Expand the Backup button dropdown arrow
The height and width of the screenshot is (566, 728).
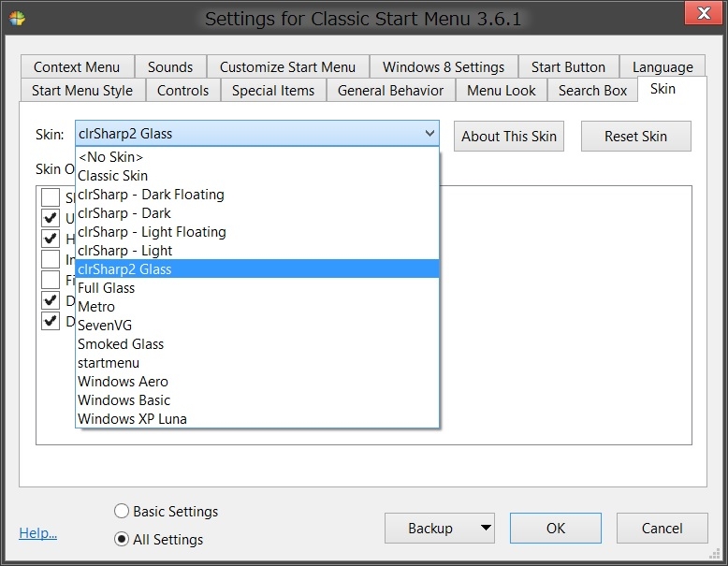[486, 528]
